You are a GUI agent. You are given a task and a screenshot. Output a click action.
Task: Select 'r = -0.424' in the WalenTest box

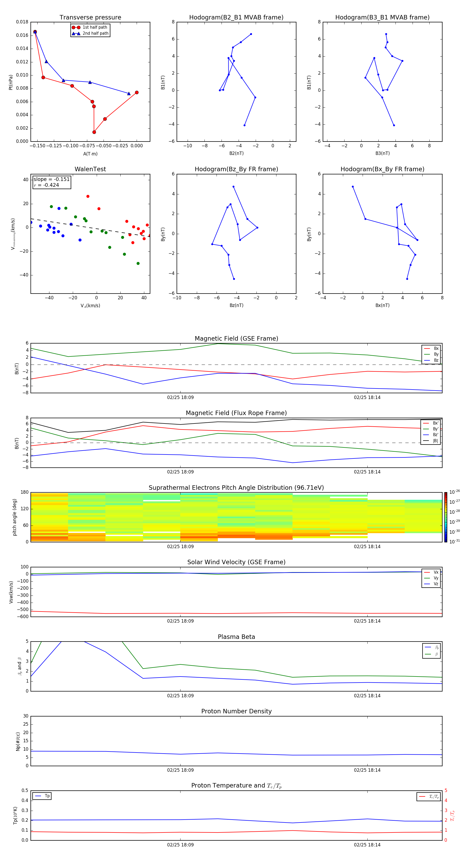(47, 185)
